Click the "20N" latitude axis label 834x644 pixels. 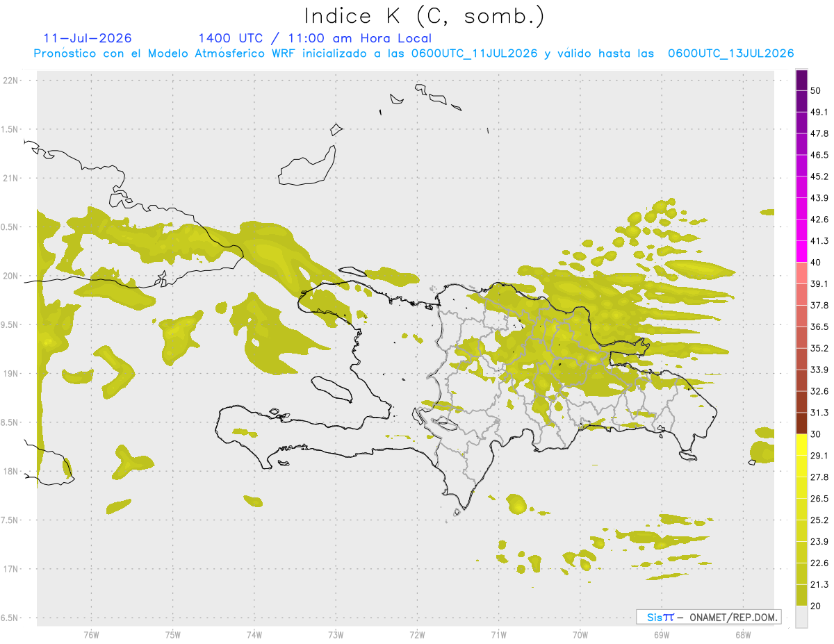pyautogui.click(x=11, y=276)
